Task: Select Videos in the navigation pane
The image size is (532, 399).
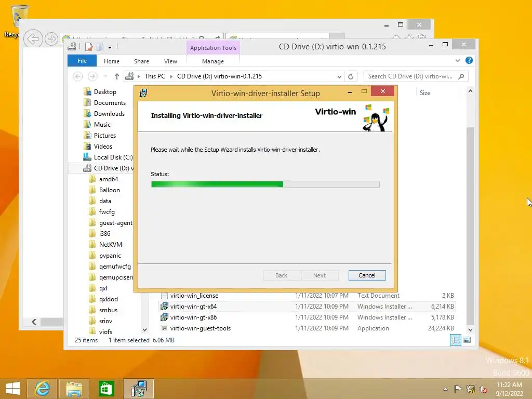Action: 103,146
